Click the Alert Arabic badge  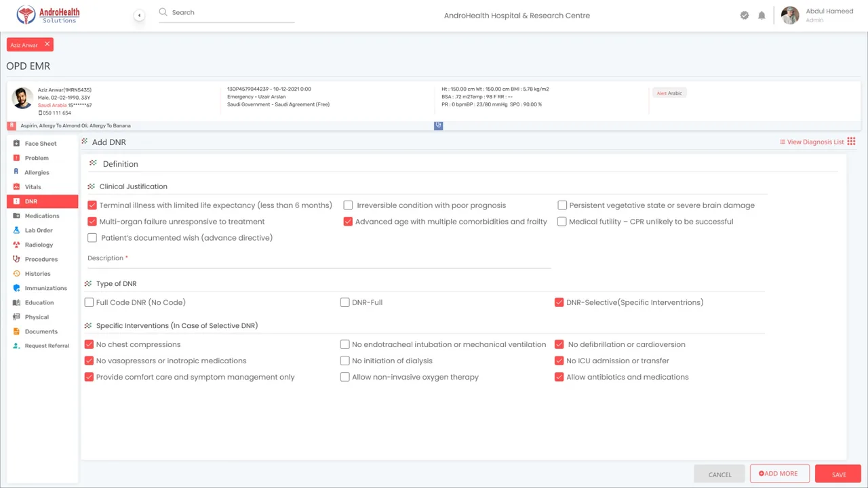coord(669,93)
